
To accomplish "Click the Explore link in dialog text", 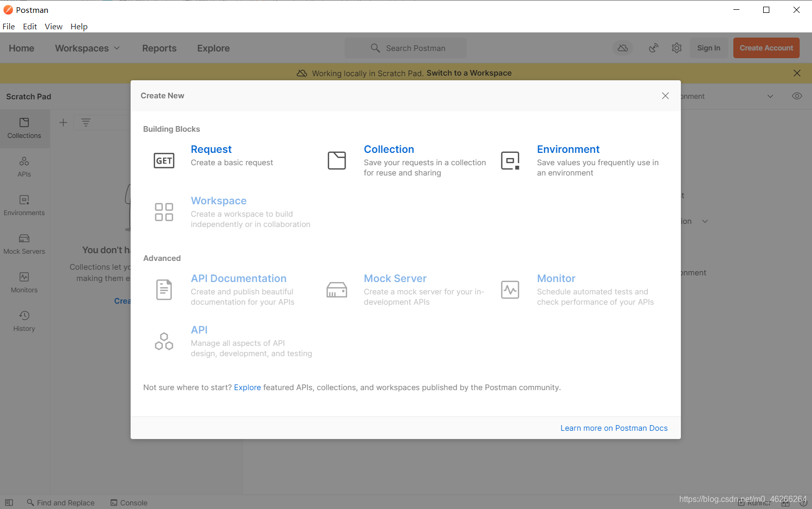I will (247, 388).
